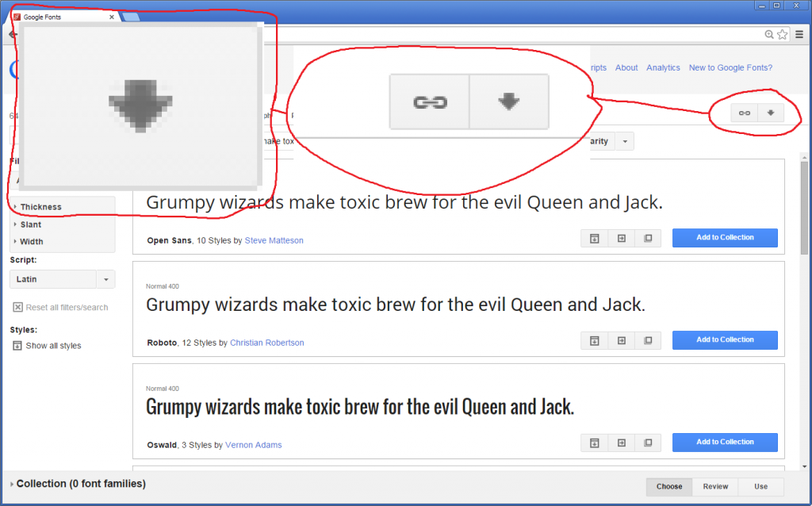This screenshot has height=506, width=812.
Task: Click Show all styles in the sidebar
Action: tap(47, 346)
